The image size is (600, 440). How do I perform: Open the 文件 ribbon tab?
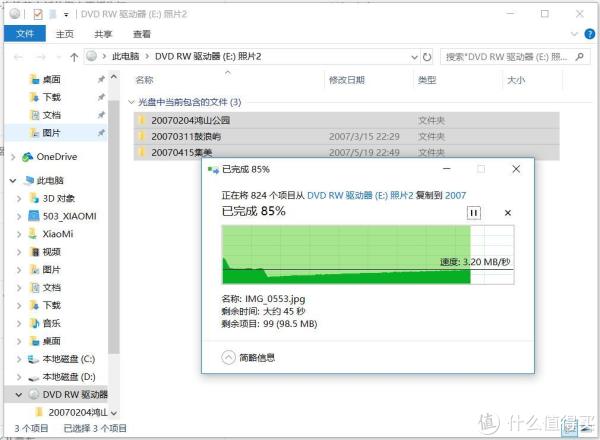[x=24, y=34]
